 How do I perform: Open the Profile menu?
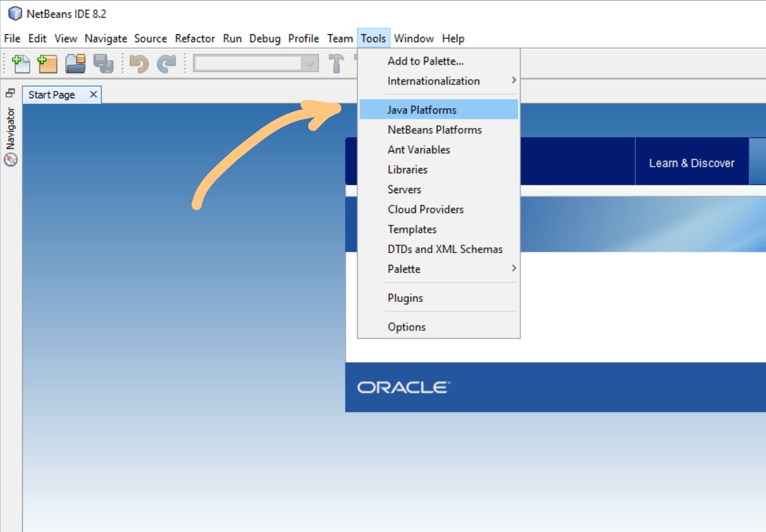click(x=303, y=38)
